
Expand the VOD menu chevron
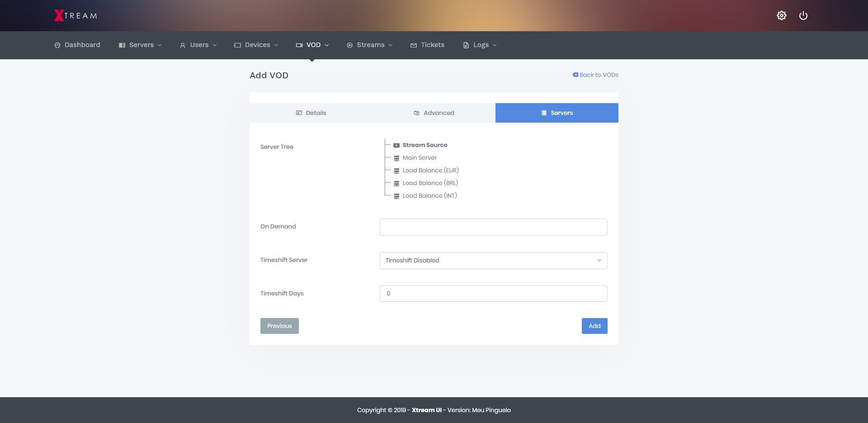[x=327, y=45]
